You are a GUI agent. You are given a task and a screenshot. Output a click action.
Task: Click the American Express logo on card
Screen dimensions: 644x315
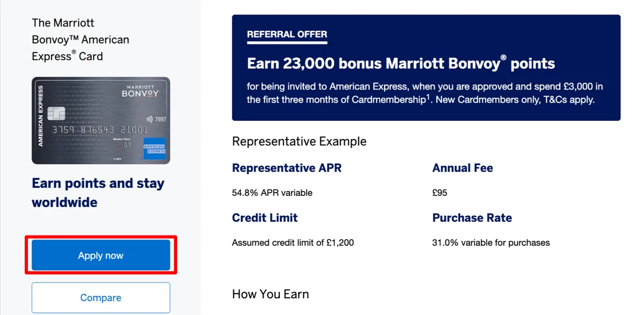click(x=155, y=149)
